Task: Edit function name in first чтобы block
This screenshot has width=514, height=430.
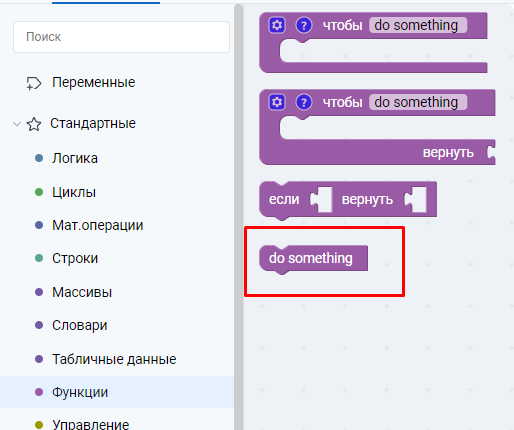Action: pyautogui.click(x=418, y=25)
